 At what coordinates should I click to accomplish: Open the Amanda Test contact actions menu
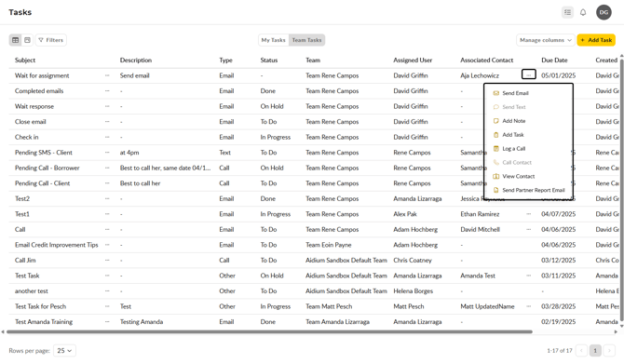528,276
